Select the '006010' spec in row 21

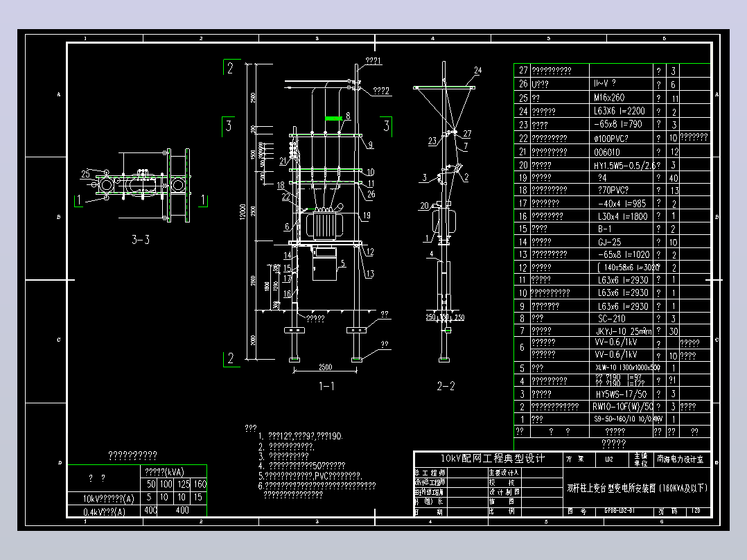pyautogui.click(x=606, y=152)
